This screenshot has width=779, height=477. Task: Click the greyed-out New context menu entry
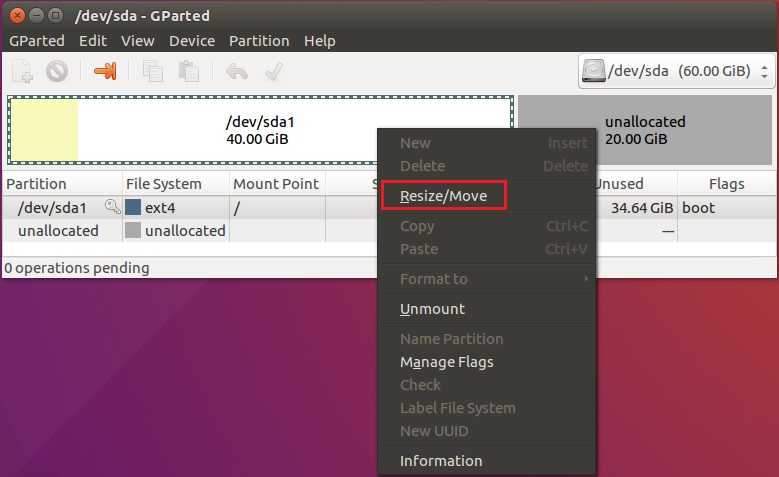pos(487,143)
